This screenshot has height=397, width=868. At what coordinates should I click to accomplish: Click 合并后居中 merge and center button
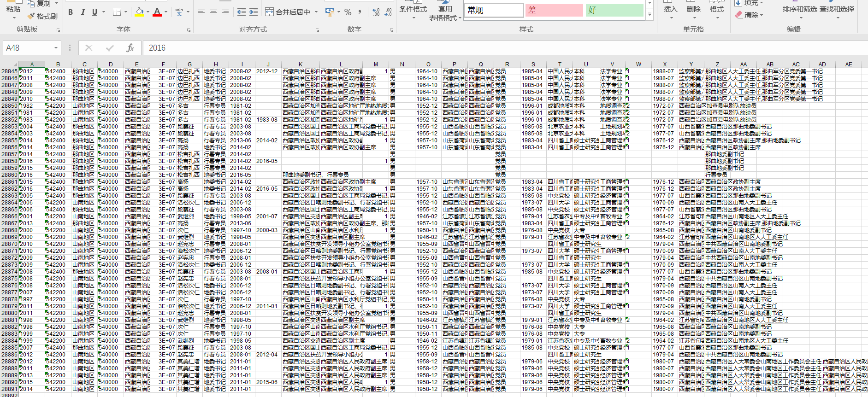tap(288, 12)
